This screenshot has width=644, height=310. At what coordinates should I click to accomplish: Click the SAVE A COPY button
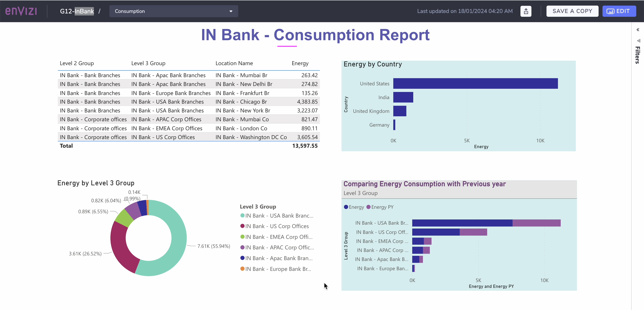click(572, 11)
